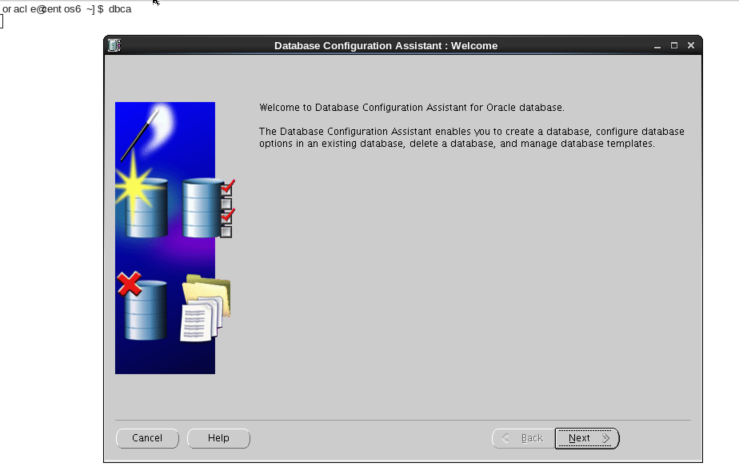Close the Database Configuration Assistant window

[x=691, y=45]
